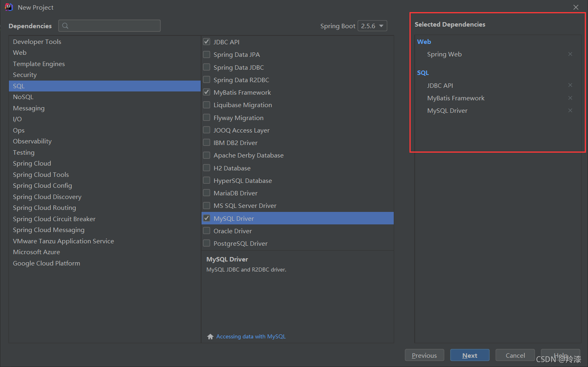Viewport: 588px width, 367px height.
Task: Select the Web category
Action: (105, 53)
